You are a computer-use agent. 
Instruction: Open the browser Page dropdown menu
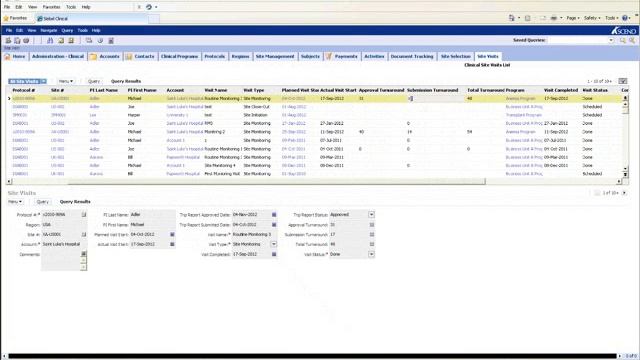pos(573,18)
